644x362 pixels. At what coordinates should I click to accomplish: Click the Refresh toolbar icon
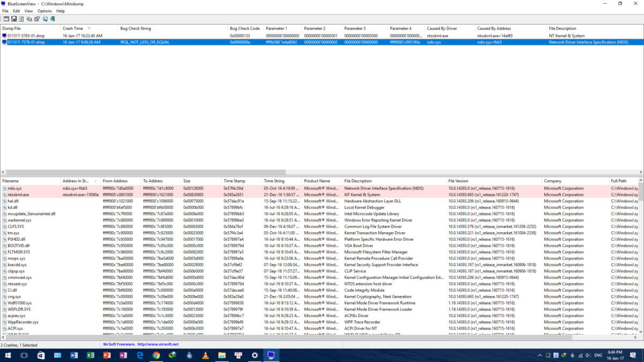pos(21,19)
